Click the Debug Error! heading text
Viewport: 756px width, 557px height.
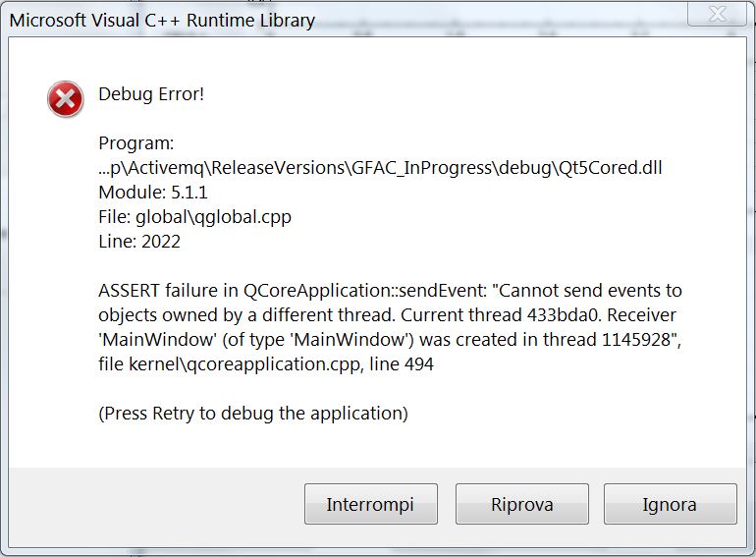click(x=151, y=94)
